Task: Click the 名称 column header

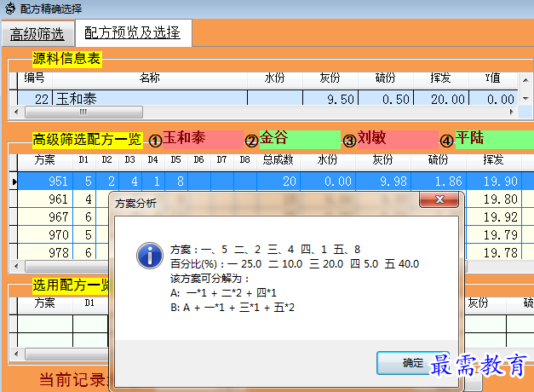Action: tap(150, 78)
